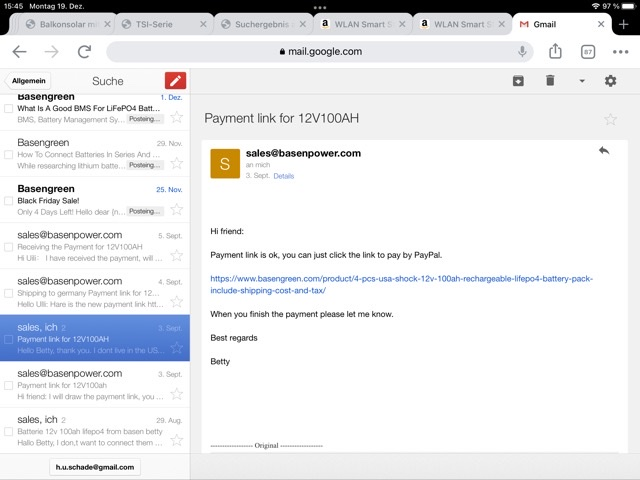Screen dimensions: 640x480
Task: Reply with the arrow icon
Action: click(604, 151)
